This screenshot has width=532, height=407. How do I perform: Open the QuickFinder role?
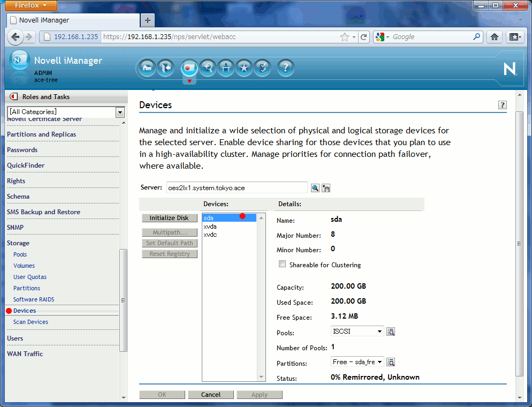click(x=26, y=165)
